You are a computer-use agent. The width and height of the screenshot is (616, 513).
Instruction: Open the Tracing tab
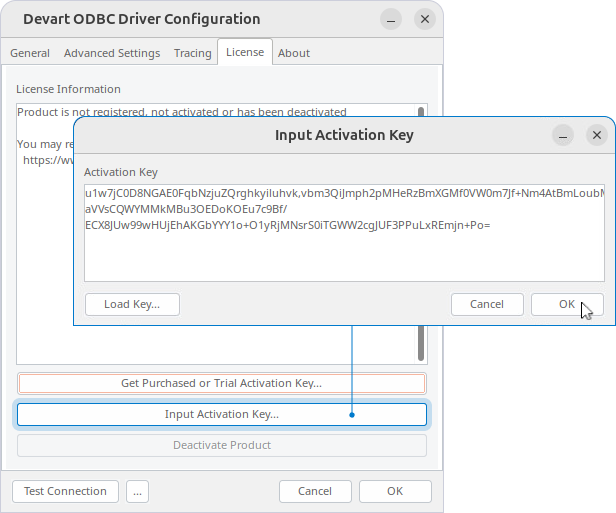pos(192,53)
